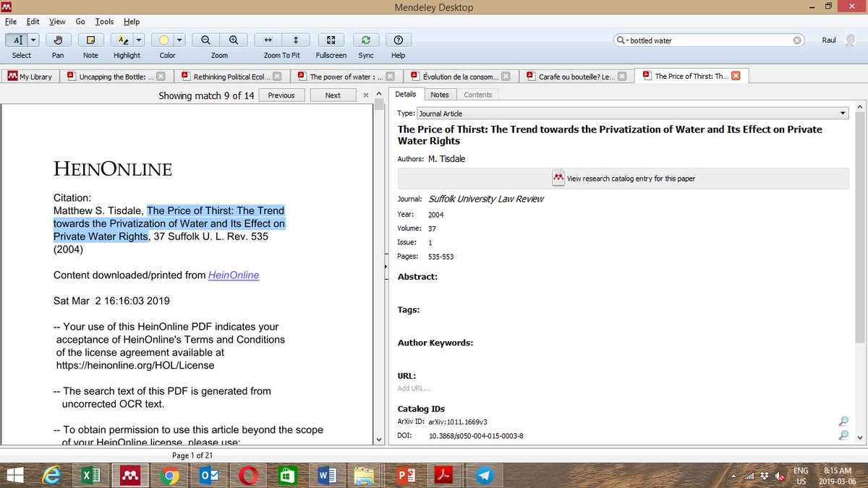Close the find-in-document match bar
Screen dimensions: 868x488
click(x=366, y=95)
